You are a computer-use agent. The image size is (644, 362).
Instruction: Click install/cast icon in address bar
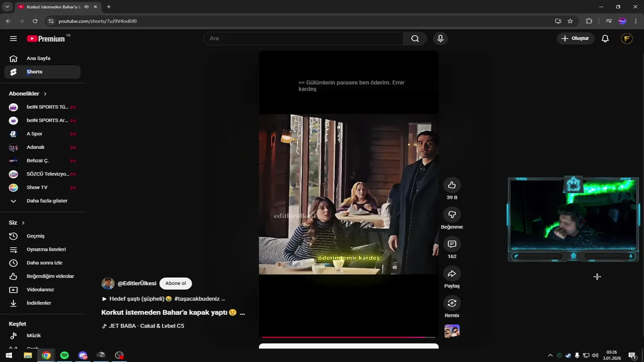(558, 21)
